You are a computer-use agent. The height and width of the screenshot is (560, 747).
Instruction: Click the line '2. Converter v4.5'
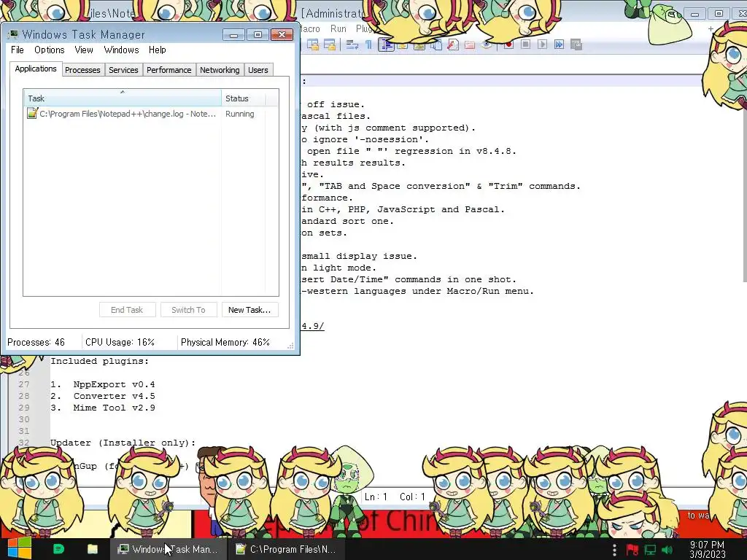click(102, 396)
